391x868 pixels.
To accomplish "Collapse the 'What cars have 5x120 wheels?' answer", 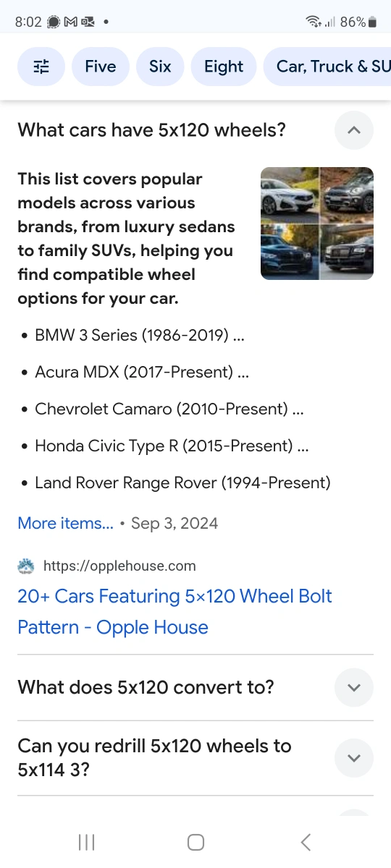I will (354, 130).
